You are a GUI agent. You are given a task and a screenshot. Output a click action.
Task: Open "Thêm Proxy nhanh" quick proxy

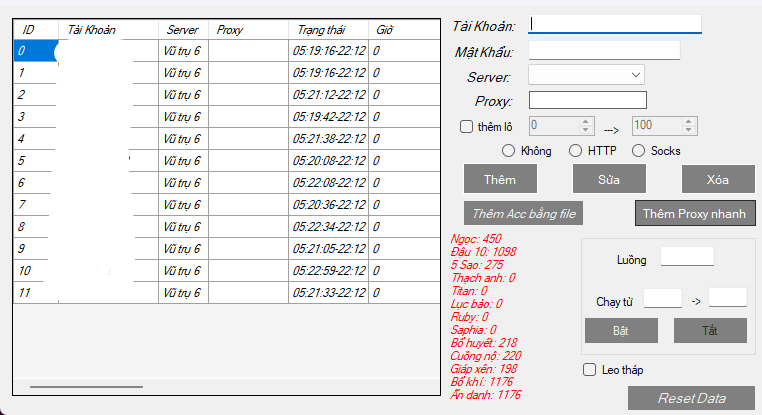(x=695, y=213)
